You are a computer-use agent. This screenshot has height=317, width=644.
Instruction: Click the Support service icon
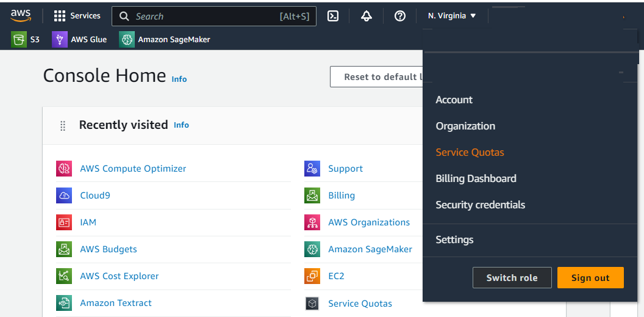pos(312,169)
